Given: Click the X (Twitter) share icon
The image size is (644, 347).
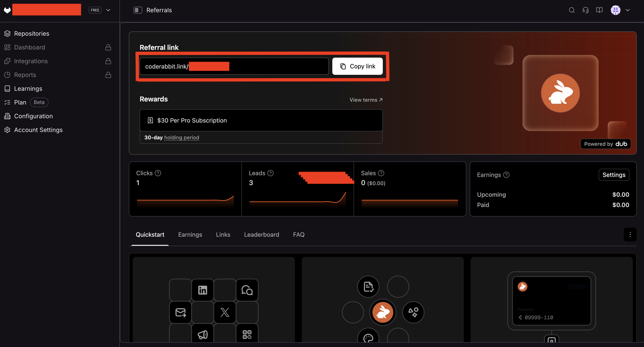Looking at the screenshot, I should [225, 312].
